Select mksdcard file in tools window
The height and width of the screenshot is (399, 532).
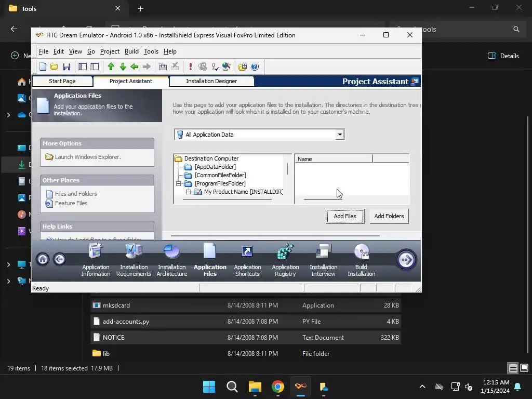click(246, 305)
